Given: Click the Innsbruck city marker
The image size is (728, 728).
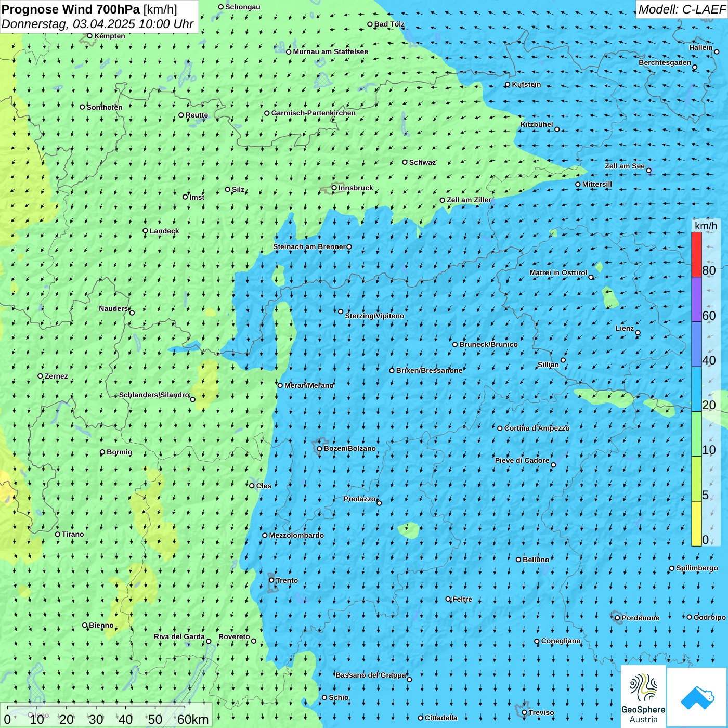Looking at the screenshot, I should pos(334,188).
